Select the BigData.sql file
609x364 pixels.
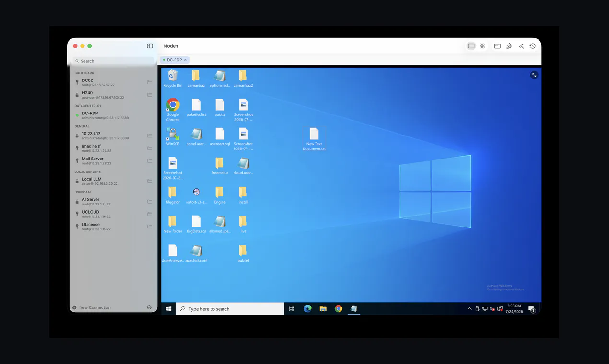pos(196,225)
